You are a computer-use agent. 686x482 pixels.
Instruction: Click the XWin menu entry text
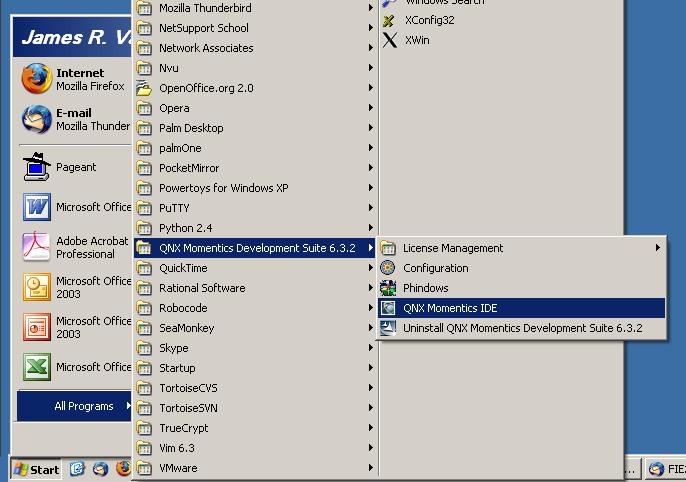[x=417, y=40]
